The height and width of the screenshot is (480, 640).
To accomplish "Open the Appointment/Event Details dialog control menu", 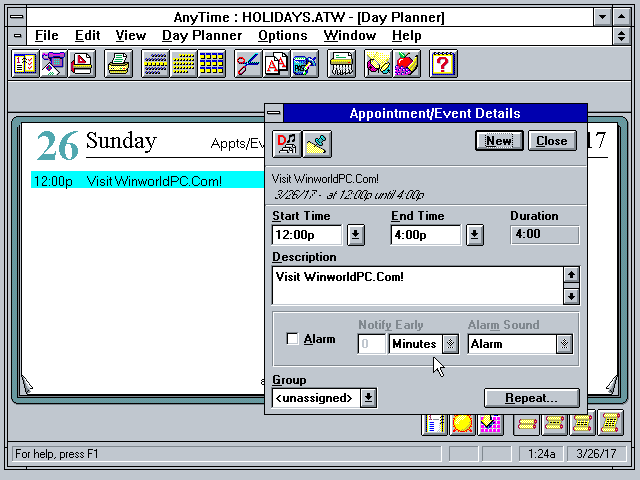I will 274,113.
